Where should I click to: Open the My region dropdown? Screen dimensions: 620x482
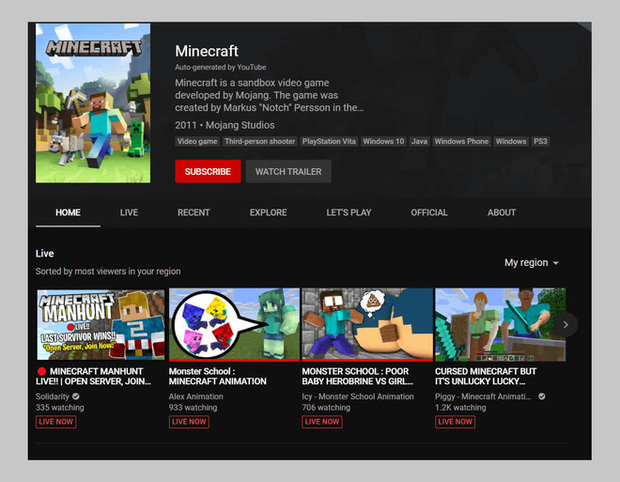[x=531, y=262]
